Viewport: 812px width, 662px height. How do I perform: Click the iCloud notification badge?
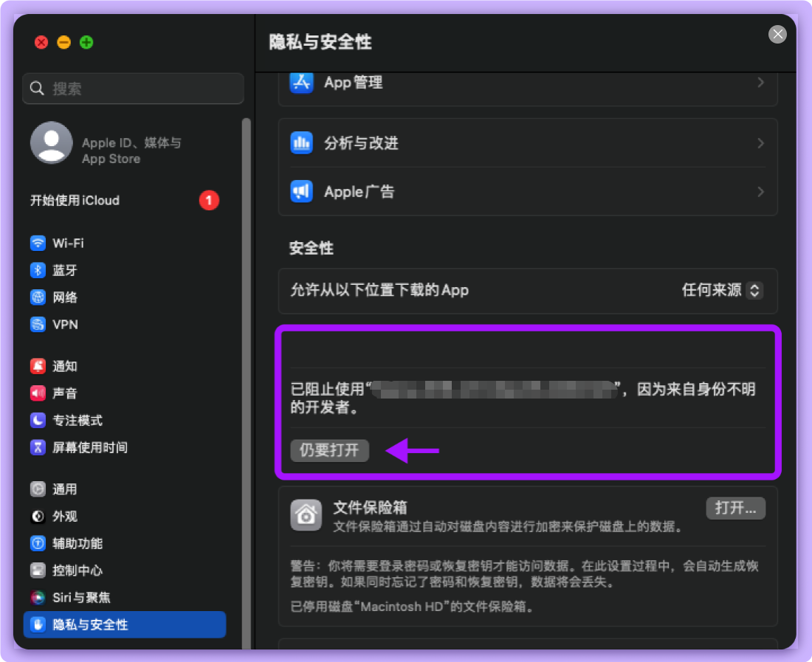click(x=209, y=200)
